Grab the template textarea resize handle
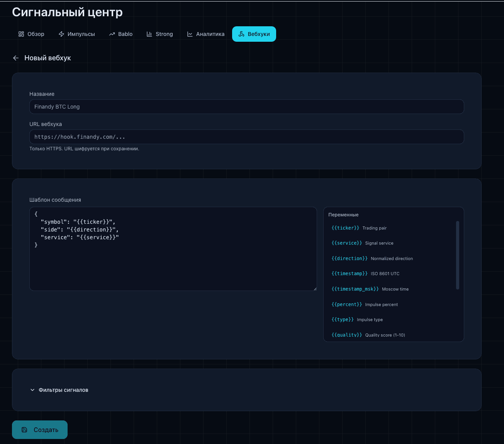Image resolution: width=504 pixels, height=444 pixels. coord(315,289)
